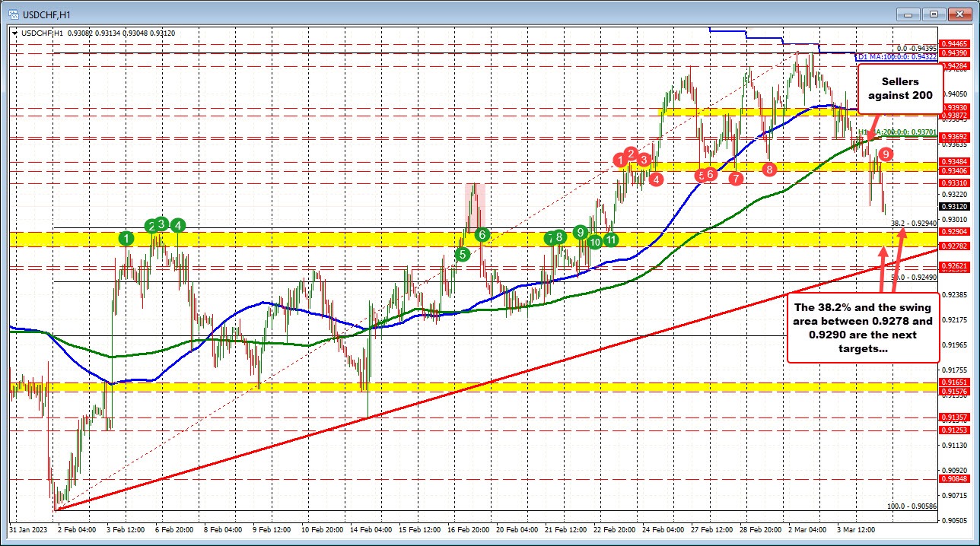Click the green circle marker numbered 1
The height and width of the screenshot is (546, 980).
pos(126,239)
